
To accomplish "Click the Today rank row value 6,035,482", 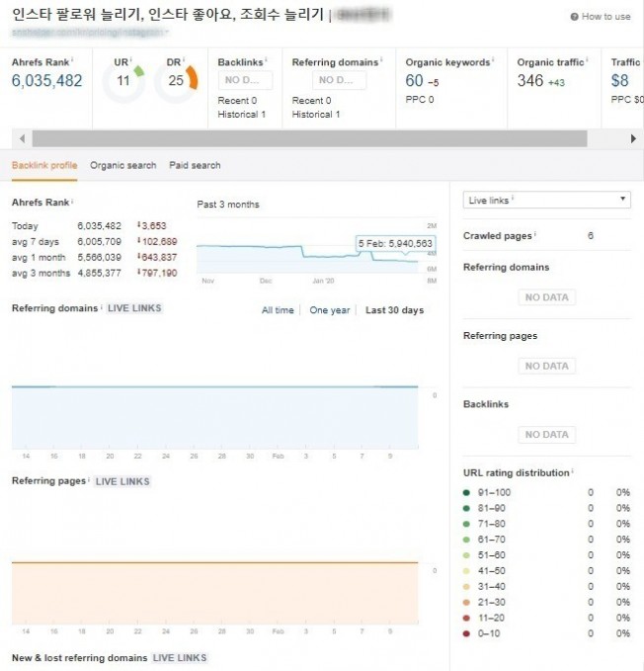I will point(99,226).
